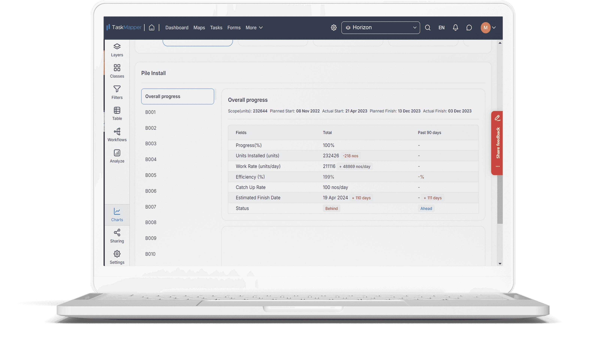Click the + 111 days tag

pos(432,198)
